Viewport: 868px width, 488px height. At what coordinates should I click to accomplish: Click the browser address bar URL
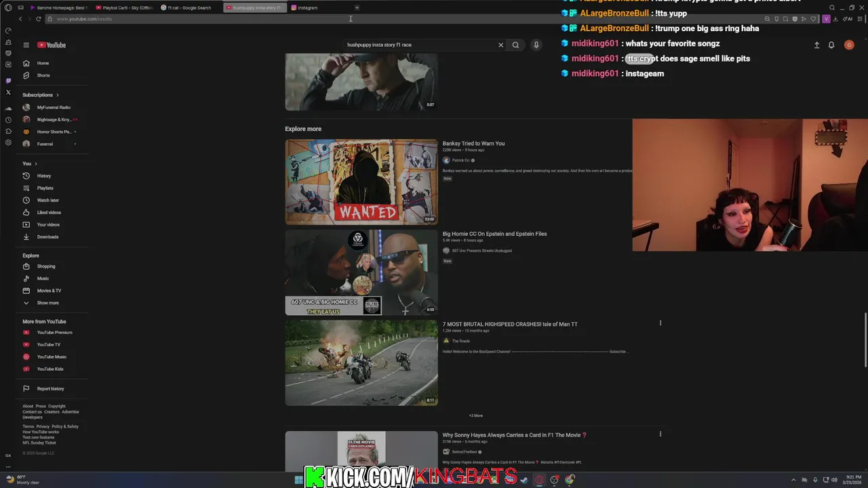tap(85, 19)
